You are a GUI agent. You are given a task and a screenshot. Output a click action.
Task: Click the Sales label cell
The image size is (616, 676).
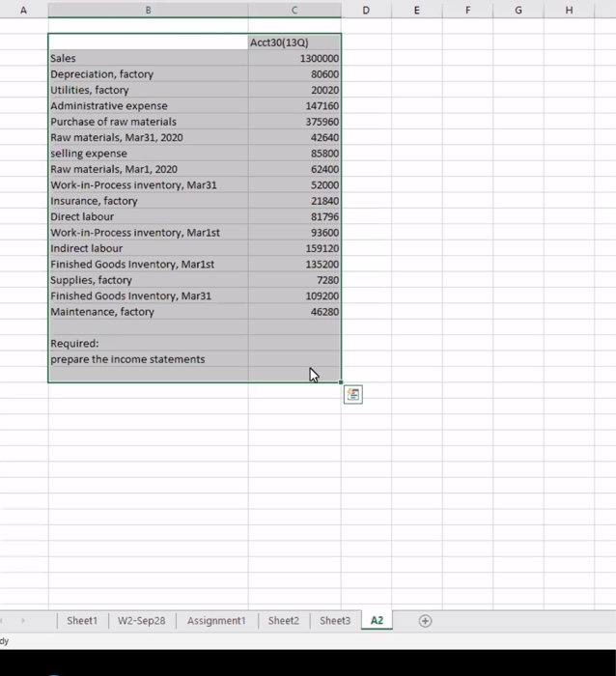point(149,58)
